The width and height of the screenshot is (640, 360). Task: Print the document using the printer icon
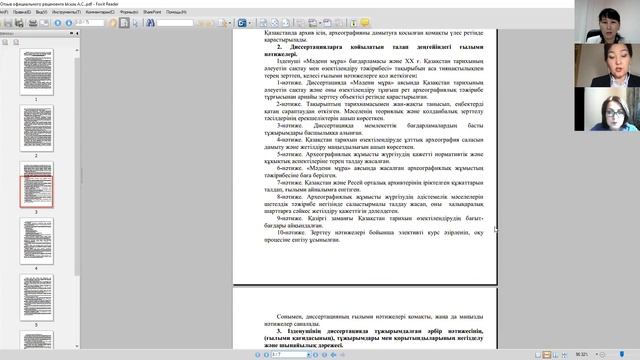33,23
